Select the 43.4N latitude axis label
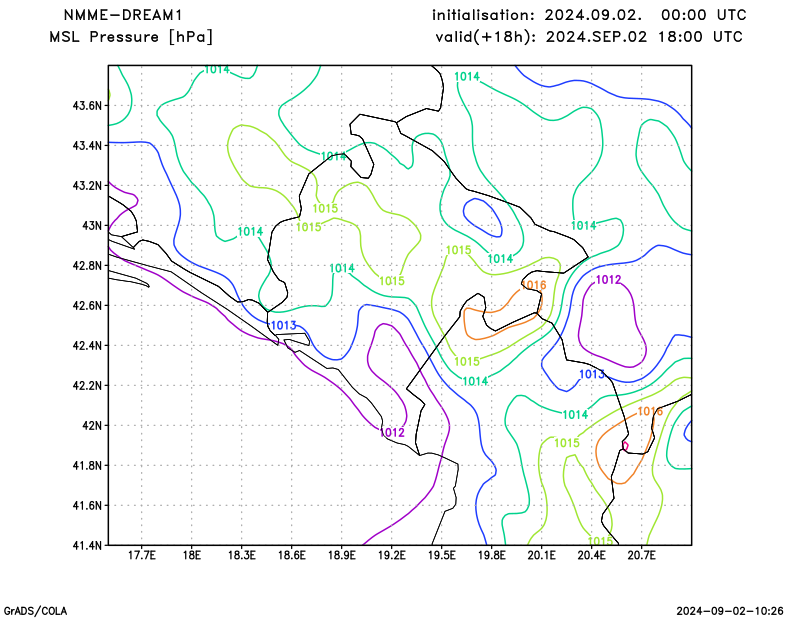 click(87, 145)
